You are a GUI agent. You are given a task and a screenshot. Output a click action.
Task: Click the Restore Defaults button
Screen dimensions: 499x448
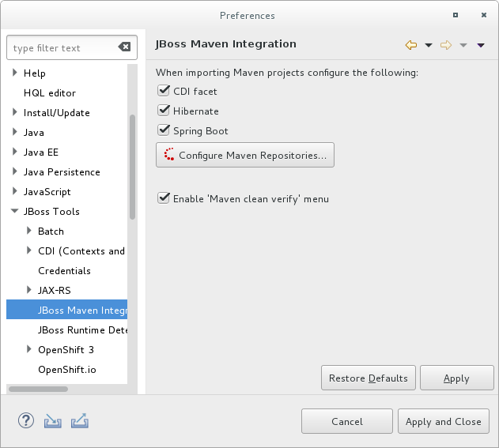(369, 378)
